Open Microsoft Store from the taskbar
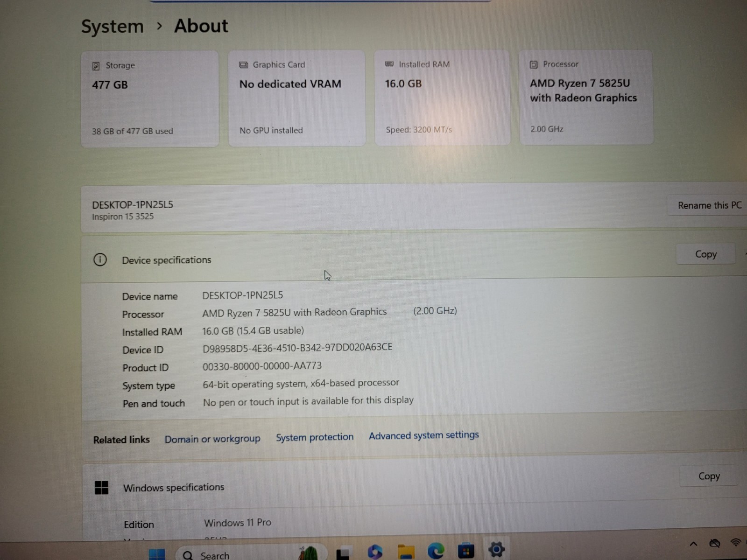This screenshot has width=747, height=560. pyautogui.click(x=466, y=551)
